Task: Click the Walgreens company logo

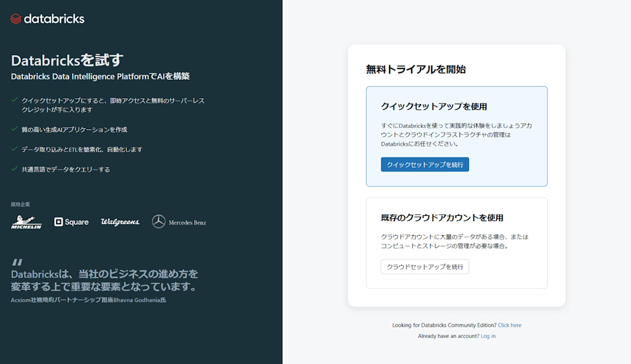Action: coord(120,222)
